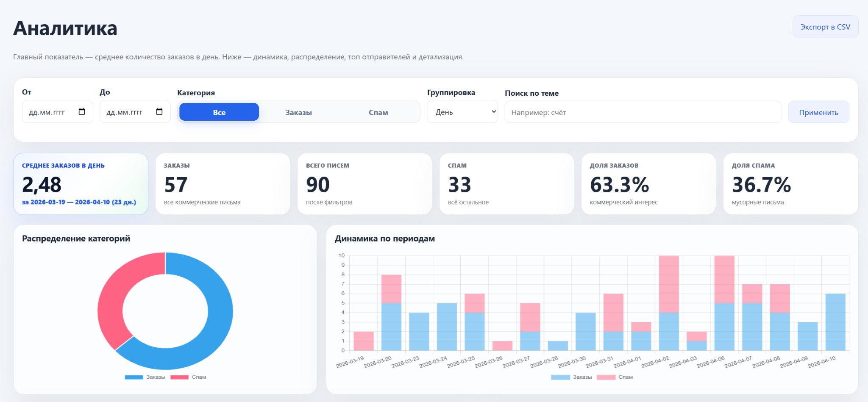Toggle Спам legend in donut chart

click(188, 377)
